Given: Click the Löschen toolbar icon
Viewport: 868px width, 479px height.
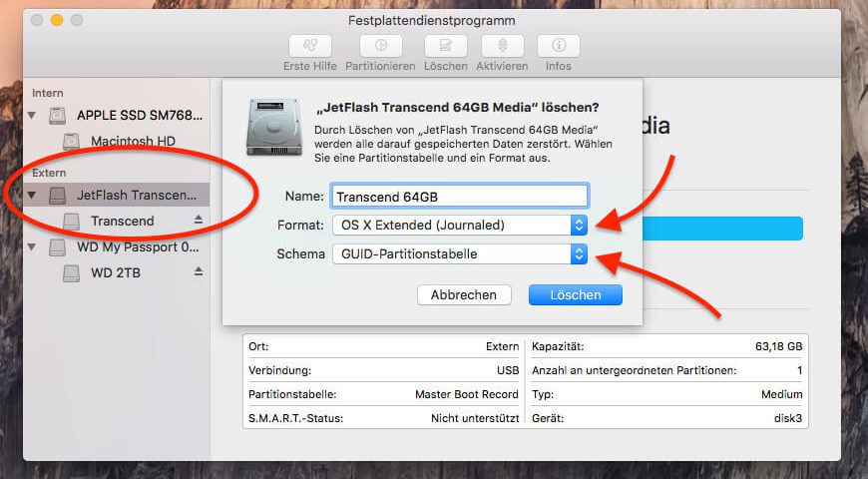Looking at the screenshot, I should coord(446,46).
